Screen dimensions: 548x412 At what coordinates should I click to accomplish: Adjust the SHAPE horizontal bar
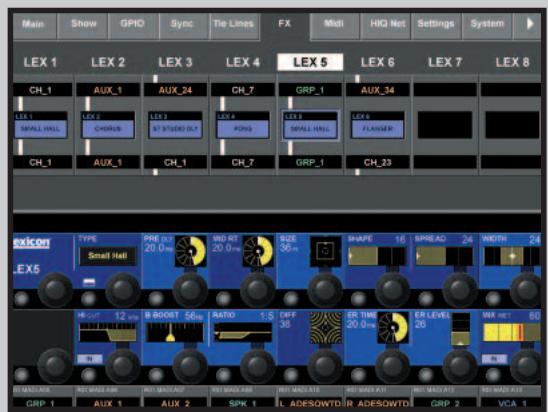377,256
